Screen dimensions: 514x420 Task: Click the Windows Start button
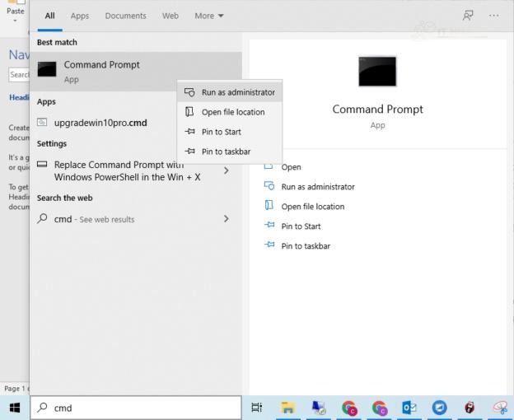click(14, 408)
